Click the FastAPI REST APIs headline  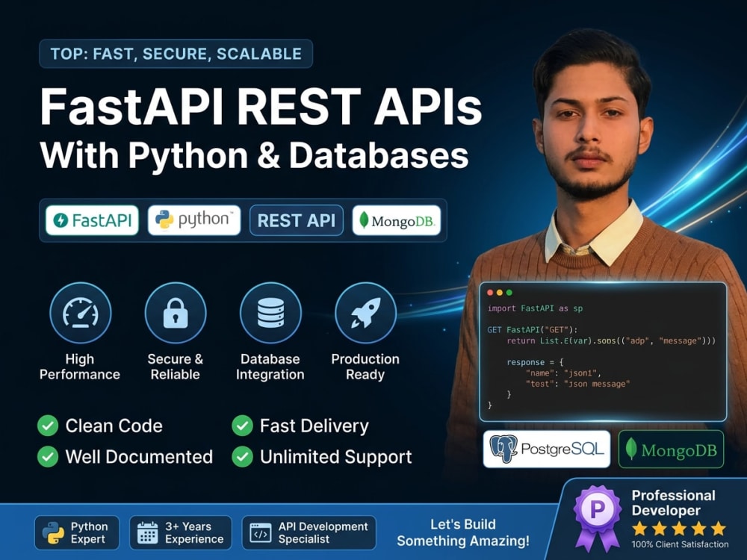pyautogui.click(x=261, y=107)
